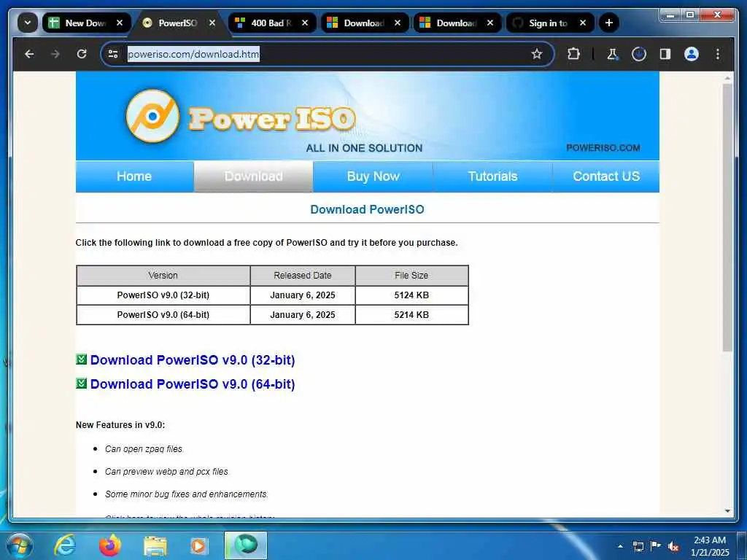The image size is (747, 560).
Task: Show hidden system tray icons
Action: [x=620, y=547]
